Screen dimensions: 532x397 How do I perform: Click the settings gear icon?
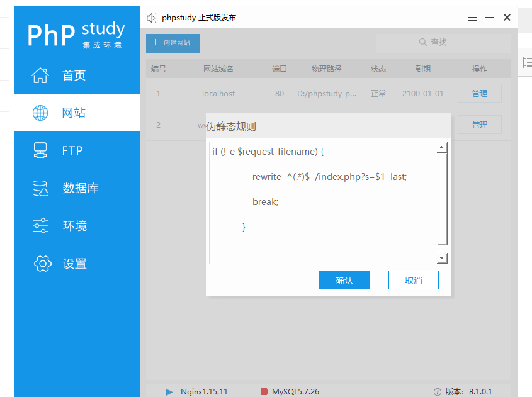(43, 264)
